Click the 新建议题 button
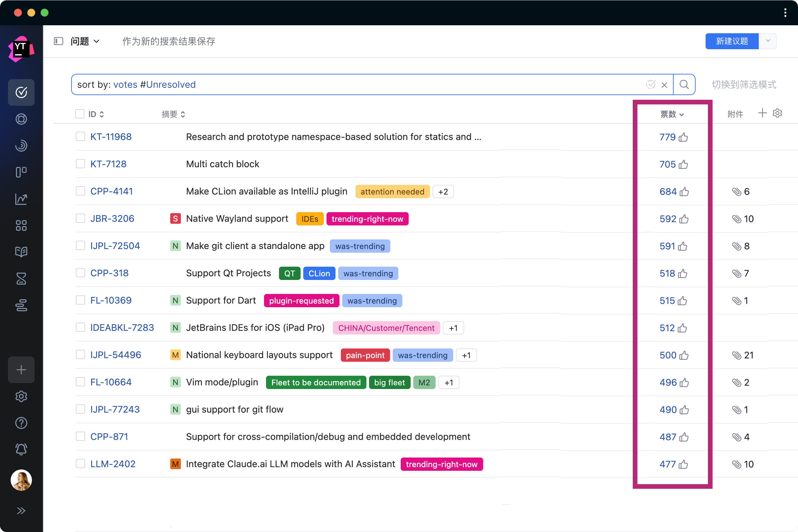The width and height of the screenshot is (798, 532). (731, 41)
